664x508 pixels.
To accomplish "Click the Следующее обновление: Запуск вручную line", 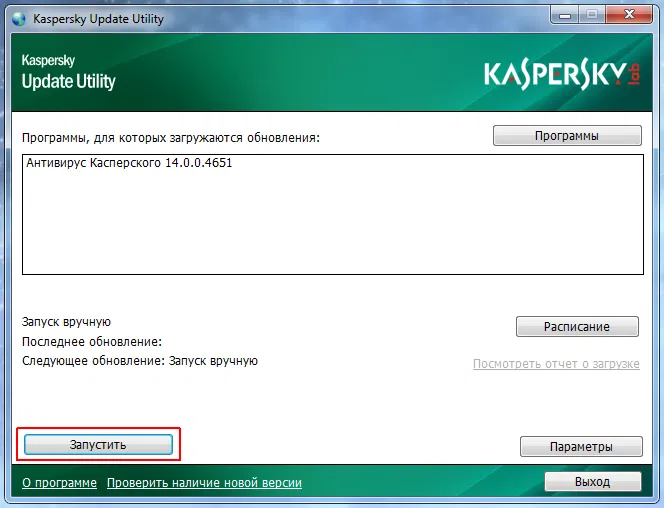I will tap(140, 361).
